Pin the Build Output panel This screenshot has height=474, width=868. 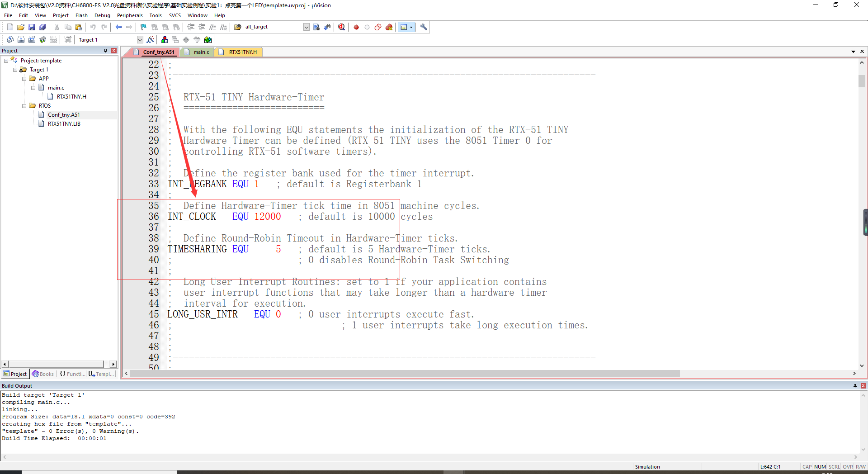point(855,386)
